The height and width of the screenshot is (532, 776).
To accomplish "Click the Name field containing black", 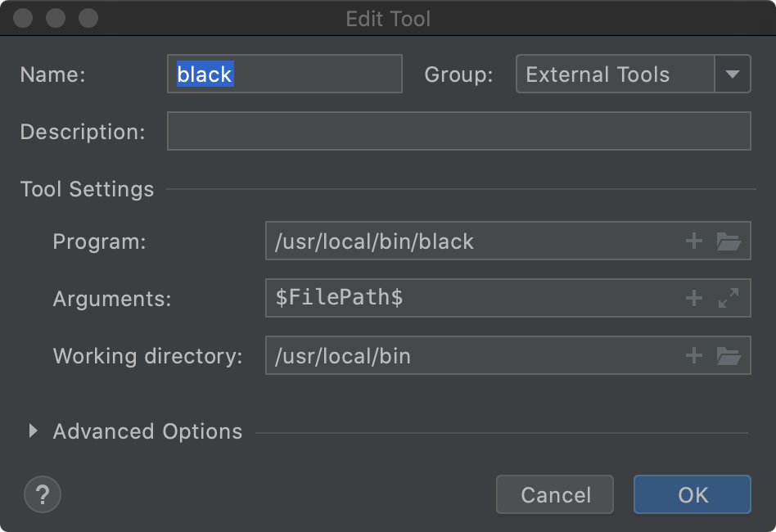I will tap(284, 74).
